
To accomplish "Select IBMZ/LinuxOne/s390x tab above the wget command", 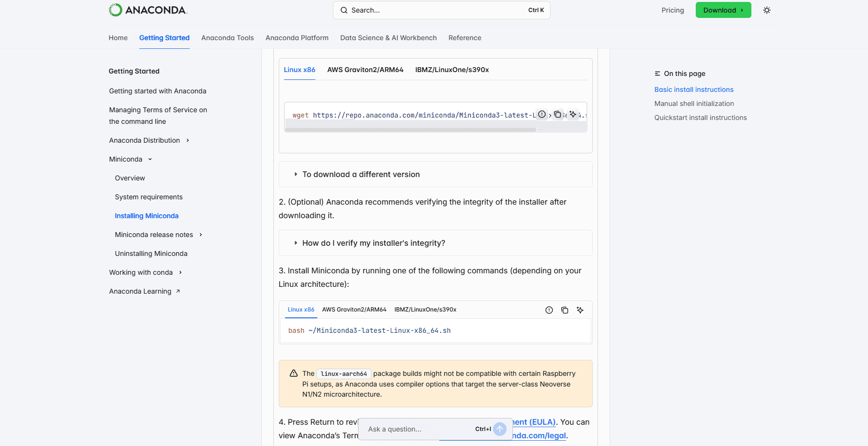I will click(x=452, y=70).
